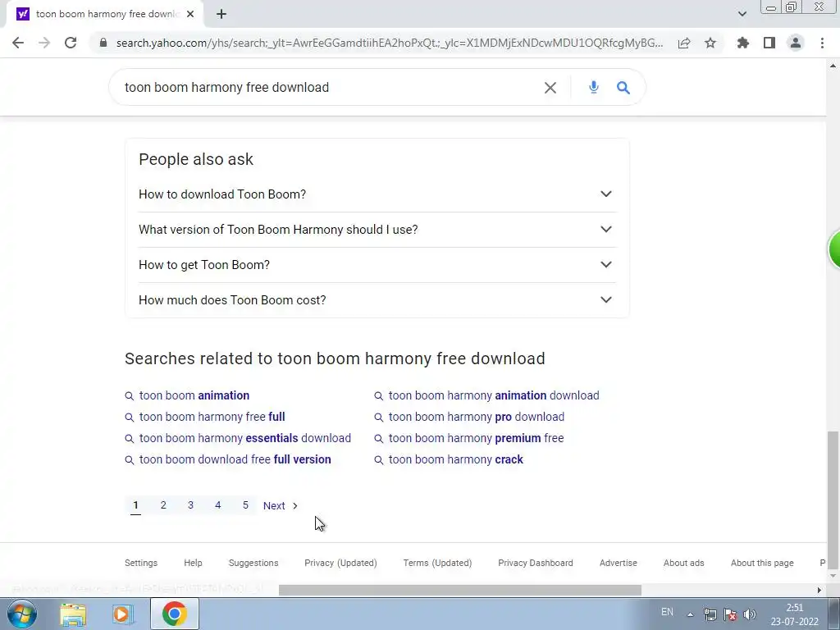Open "toon boom harmony premium free" search

[476, 438]
